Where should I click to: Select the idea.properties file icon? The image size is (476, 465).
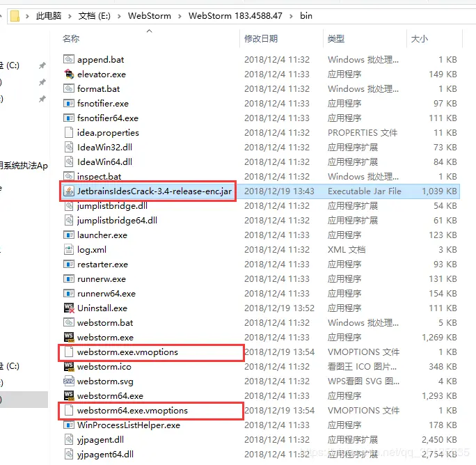[69, 132]
